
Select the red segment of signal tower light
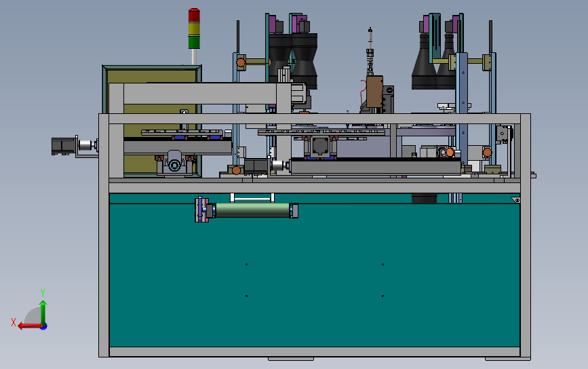point(194,16)
